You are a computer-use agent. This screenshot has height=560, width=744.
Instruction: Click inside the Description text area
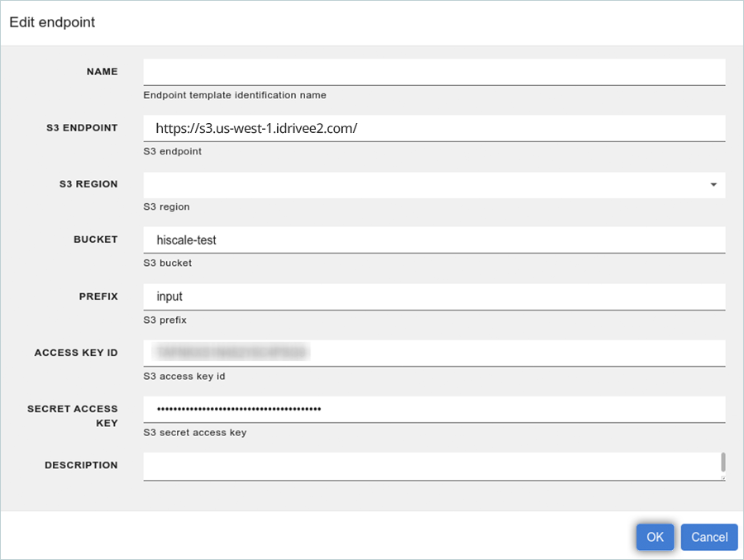click(x=430, y=466)
